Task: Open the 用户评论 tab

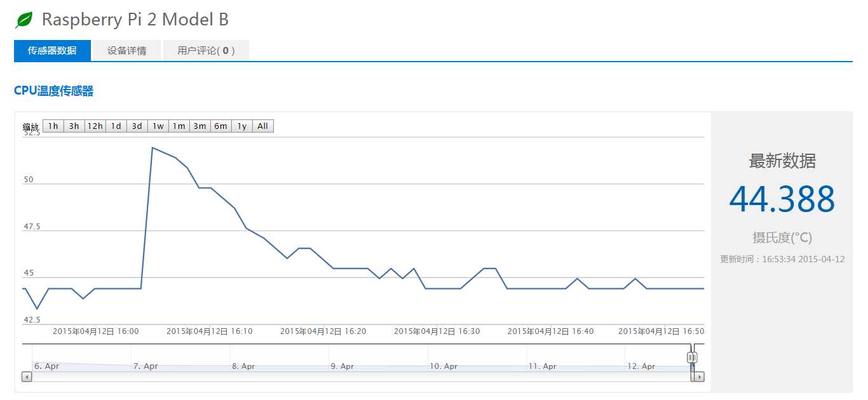Action: (206, 51)
